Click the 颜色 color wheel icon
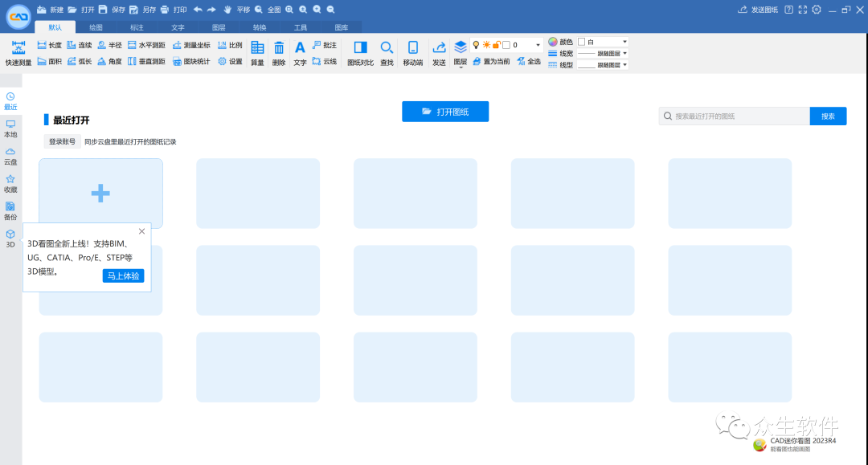868x465 pixels. tap(552, 42)
